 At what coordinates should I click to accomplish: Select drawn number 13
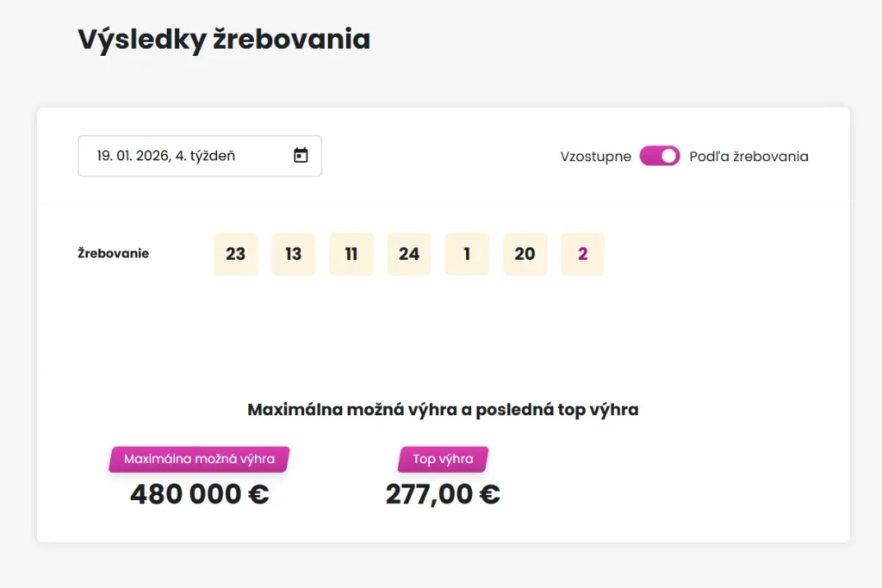[x=293, y=254]
